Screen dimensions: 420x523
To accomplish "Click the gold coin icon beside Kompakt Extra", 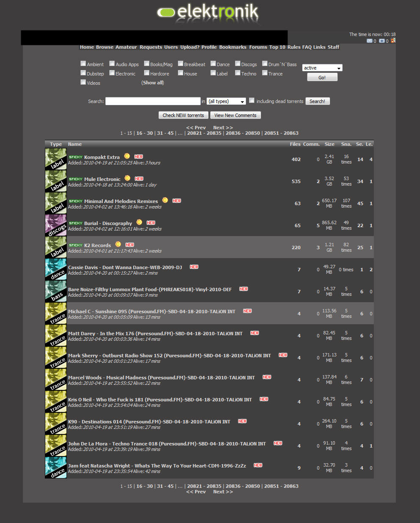I will coord(127,156).
